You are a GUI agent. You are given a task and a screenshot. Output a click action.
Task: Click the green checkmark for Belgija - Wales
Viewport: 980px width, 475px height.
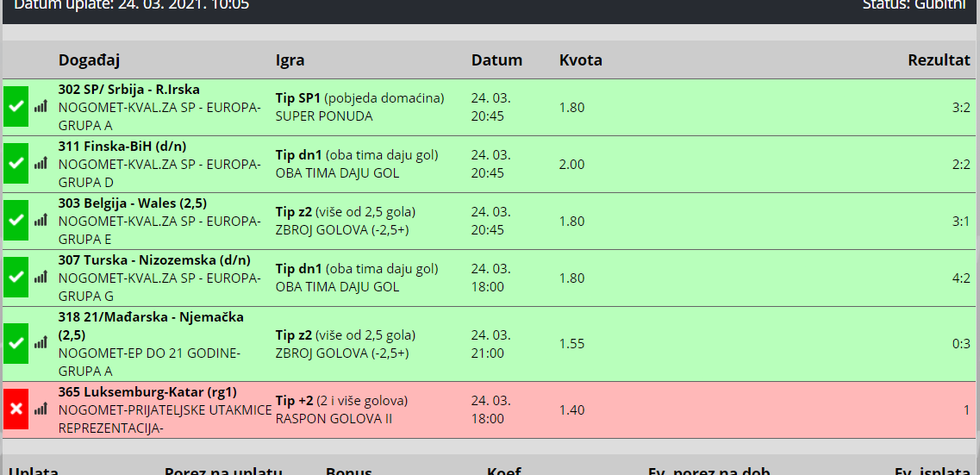(16, 221)
